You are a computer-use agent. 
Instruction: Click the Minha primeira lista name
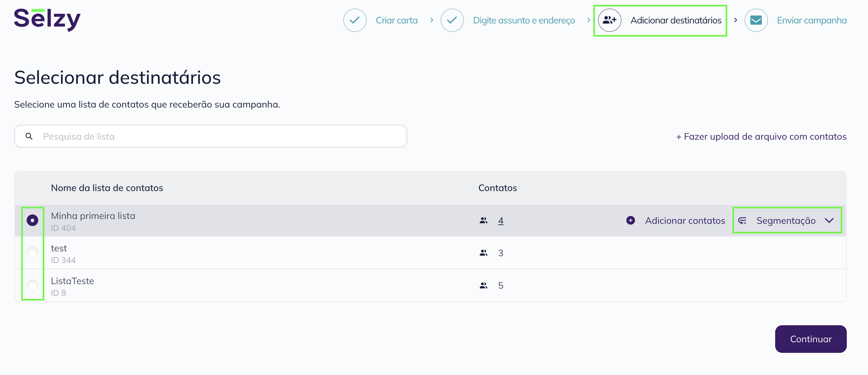coord(93,216)
